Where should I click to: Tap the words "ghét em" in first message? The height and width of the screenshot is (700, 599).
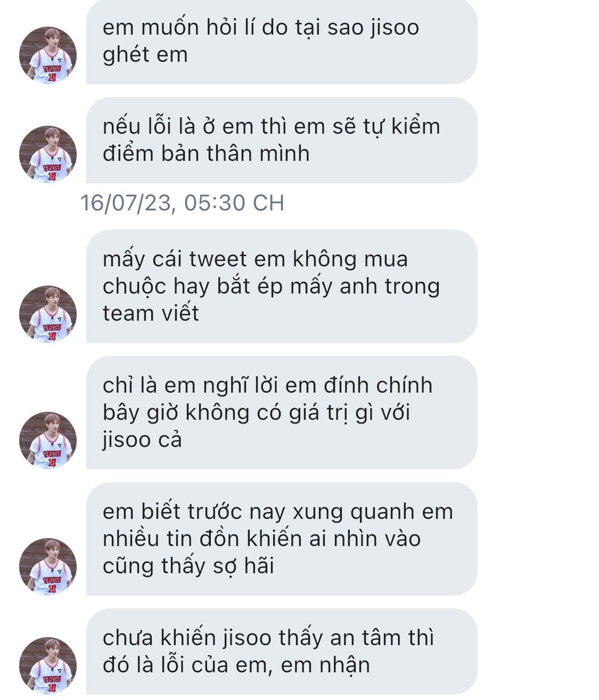tap(145, 55)
